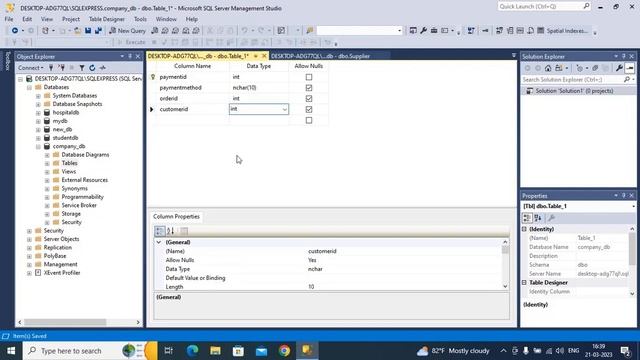Open the customerid data type dropdown
The image size is (640, 360).
click(x=284, y=109)
